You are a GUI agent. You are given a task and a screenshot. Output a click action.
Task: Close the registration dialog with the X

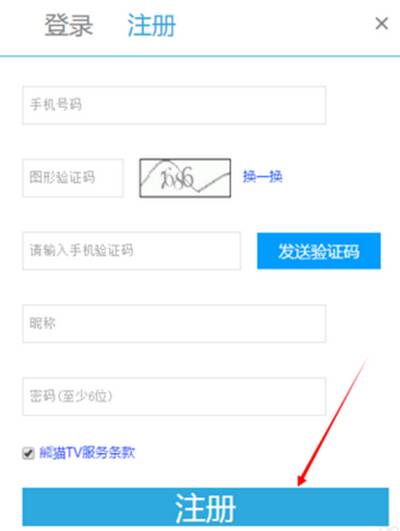coord(382,24)
